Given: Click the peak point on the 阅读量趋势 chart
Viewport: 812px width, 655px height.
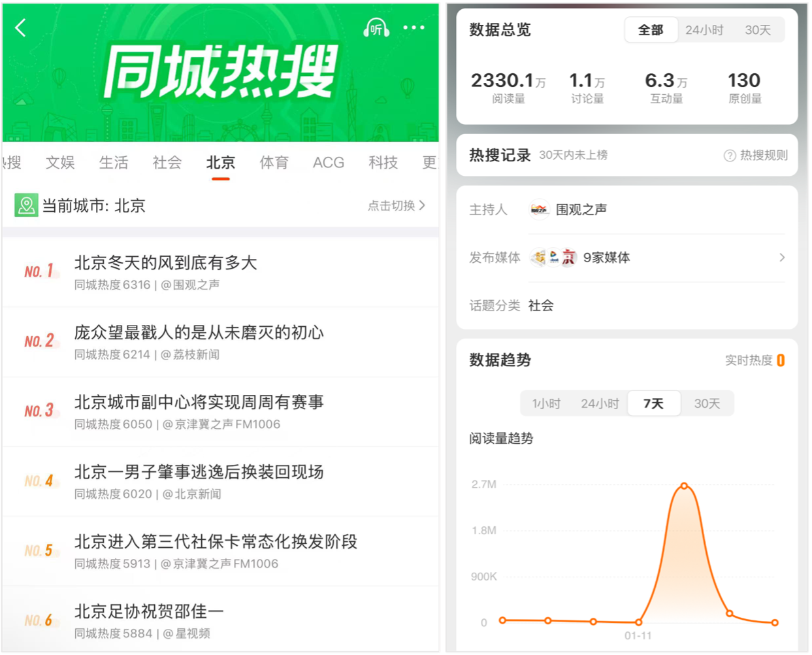Looking at the screenshot, I should pyautogui.click(x=684, y=486).
